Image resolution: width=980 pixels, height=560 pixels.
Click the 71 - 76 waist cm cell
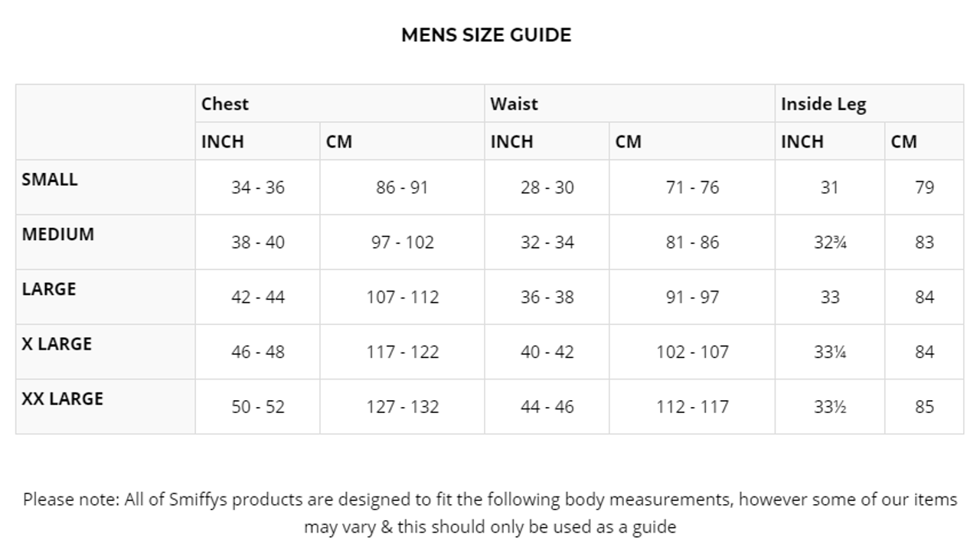pyautogui.click(x=692, y=187)
